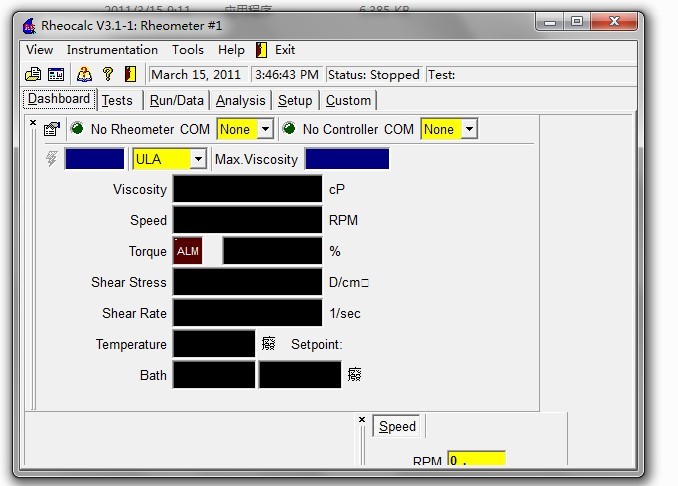Expand the Rheometer COM port dropdown
This screenshot has height=486, width=678.
pos(265,129)
